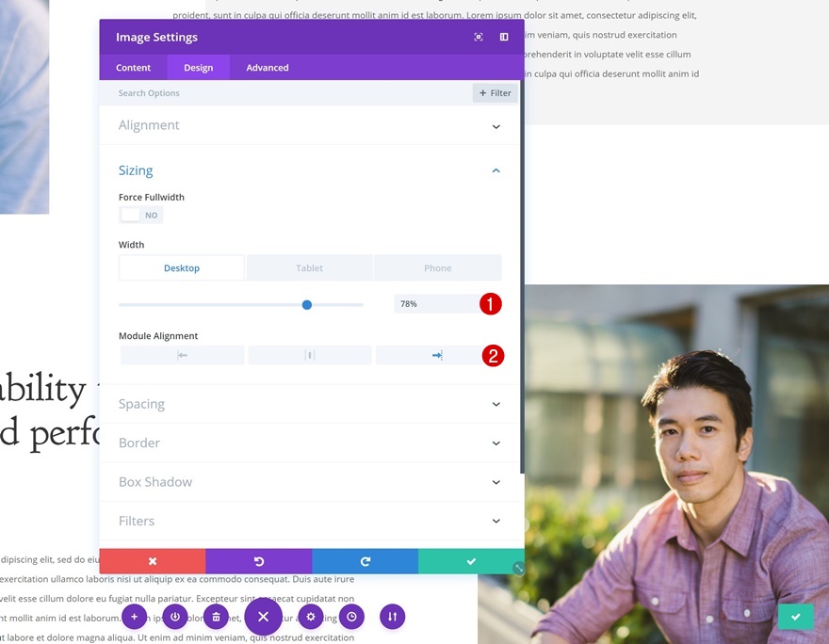The height and width of the screenshot is (644, 829).
Task: Click the Search Options field
Action: (285, 93)
